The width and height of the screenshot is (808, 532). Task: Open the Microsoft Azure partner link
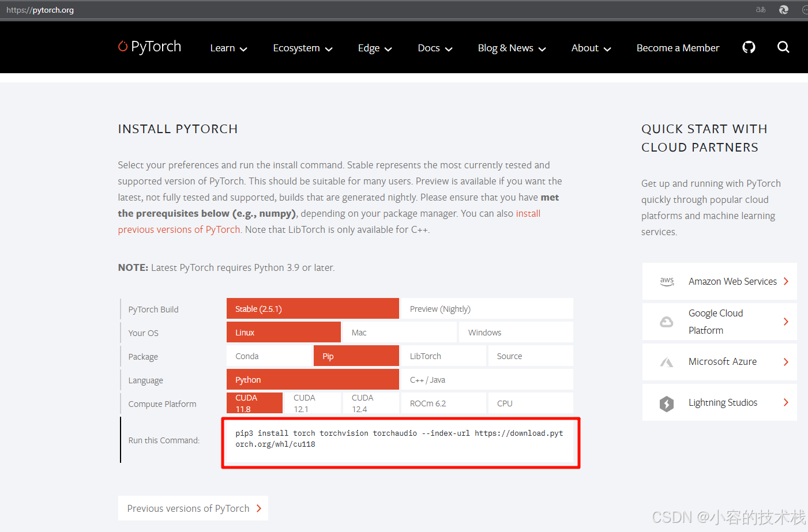(720, 362)
